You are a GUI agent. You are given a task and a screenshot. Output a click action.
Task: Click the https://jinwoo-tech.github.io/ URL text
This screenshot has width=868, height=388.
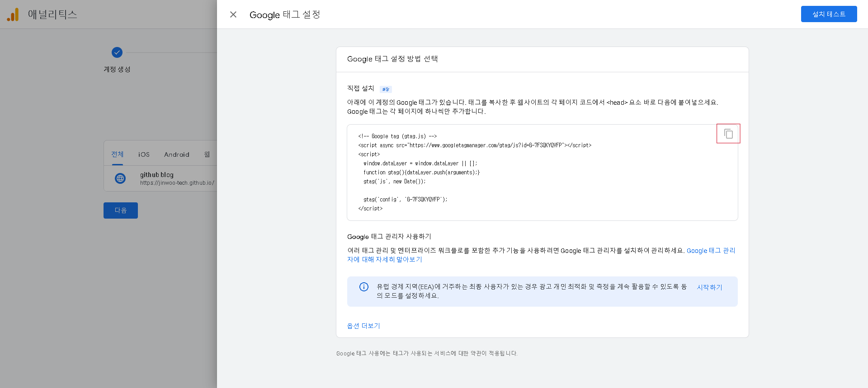177,183
